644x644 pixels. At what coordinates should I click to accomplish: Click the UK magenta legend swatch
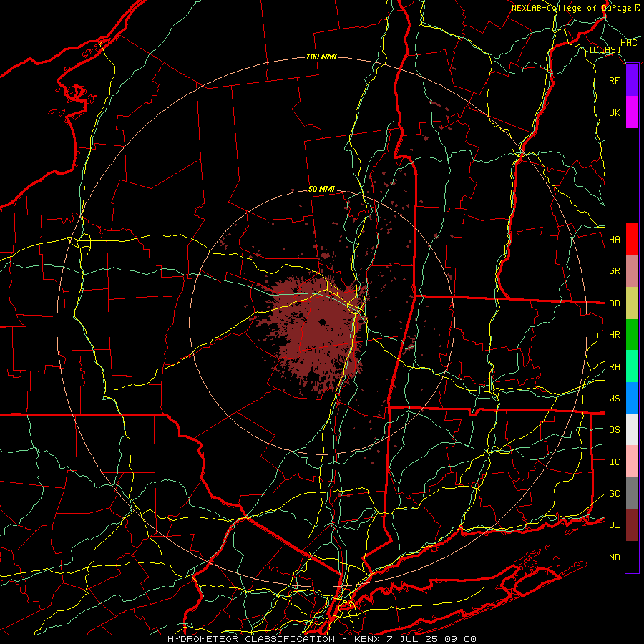tap(632, 112)
